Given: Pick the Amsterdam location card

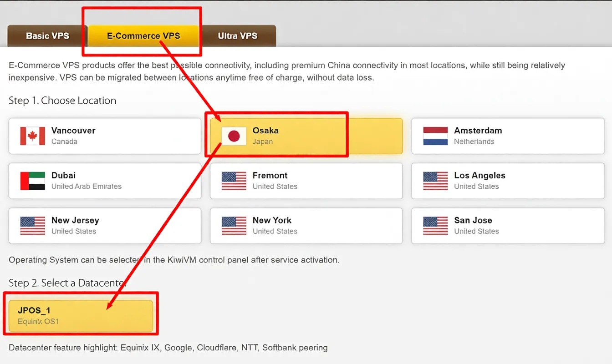Looking at the screenshot, I should pos(508,136).
